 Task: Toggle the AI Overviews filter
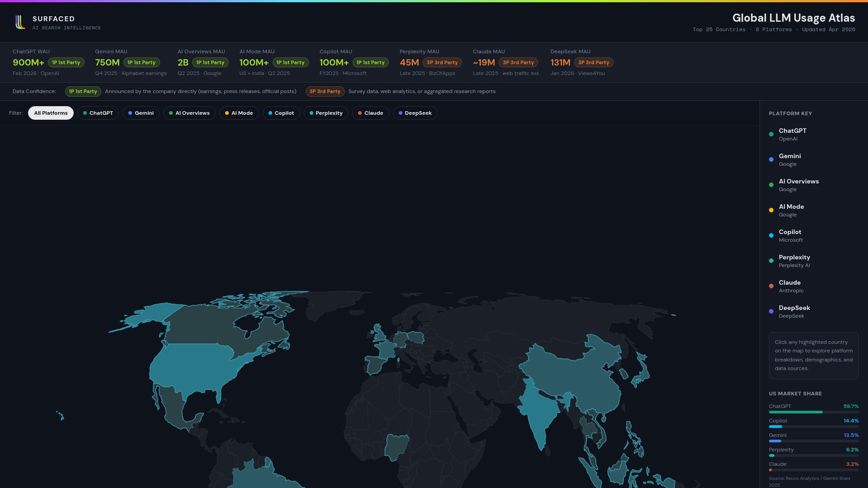pos(189,113)
